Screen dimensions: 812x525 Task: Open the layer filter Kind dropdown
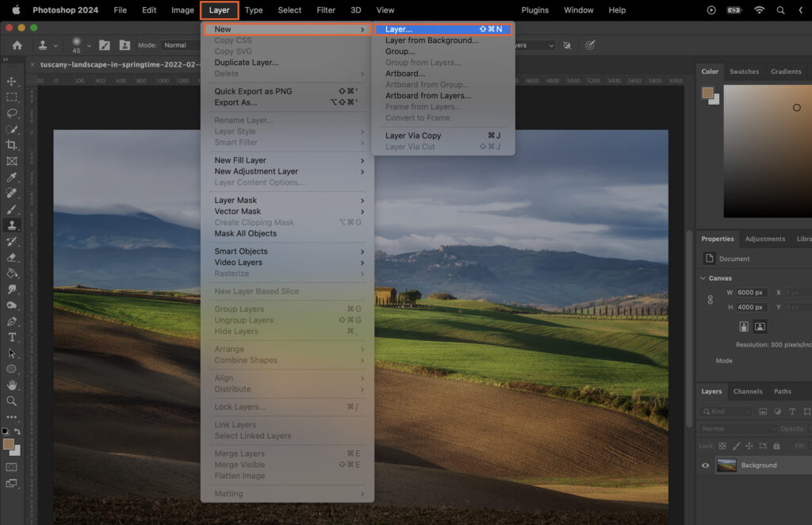[725, 412]
